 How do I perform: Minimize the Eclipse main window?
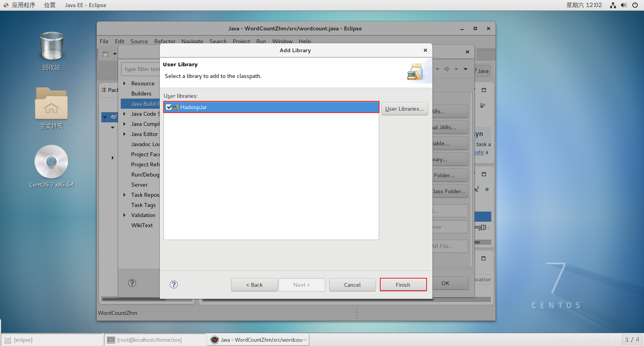462,29
